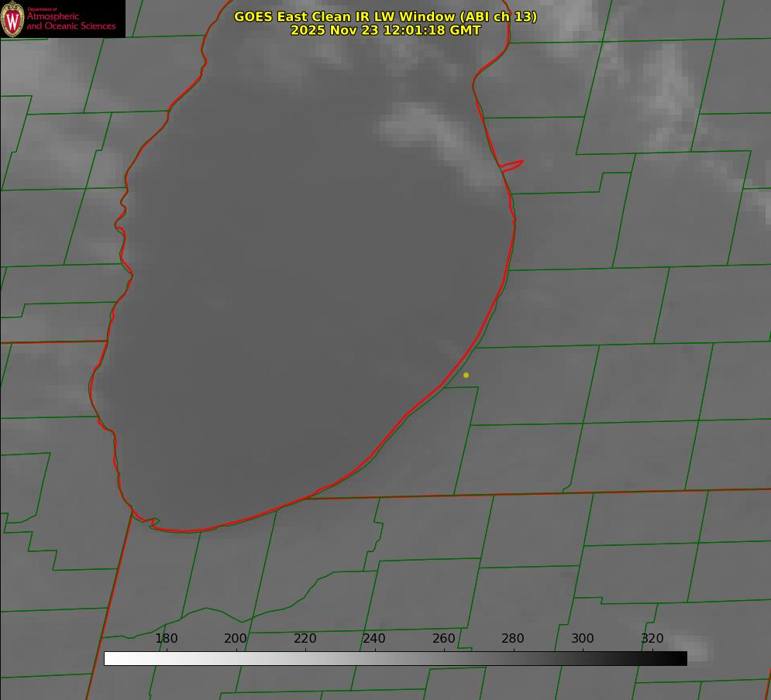Click the yellow location marker dot

[466, 375]
